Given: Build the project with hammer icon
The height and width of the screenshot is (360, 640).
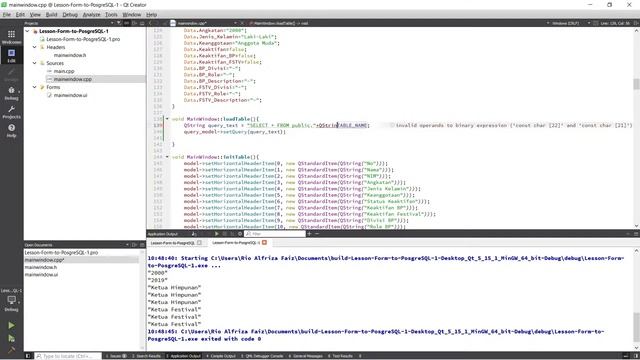Looking at the screenshot, I should point(11,349).
